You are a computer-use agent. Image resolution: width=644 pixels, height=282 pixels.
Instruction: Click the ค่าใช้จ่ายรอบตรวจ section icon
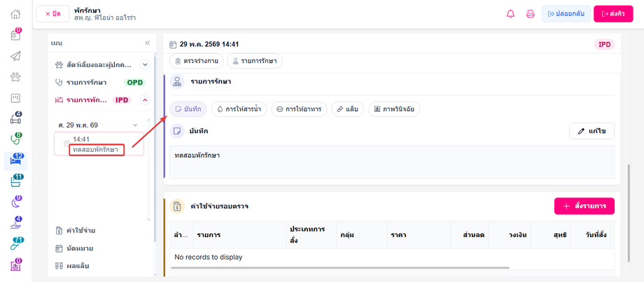(x=177, y=206)
